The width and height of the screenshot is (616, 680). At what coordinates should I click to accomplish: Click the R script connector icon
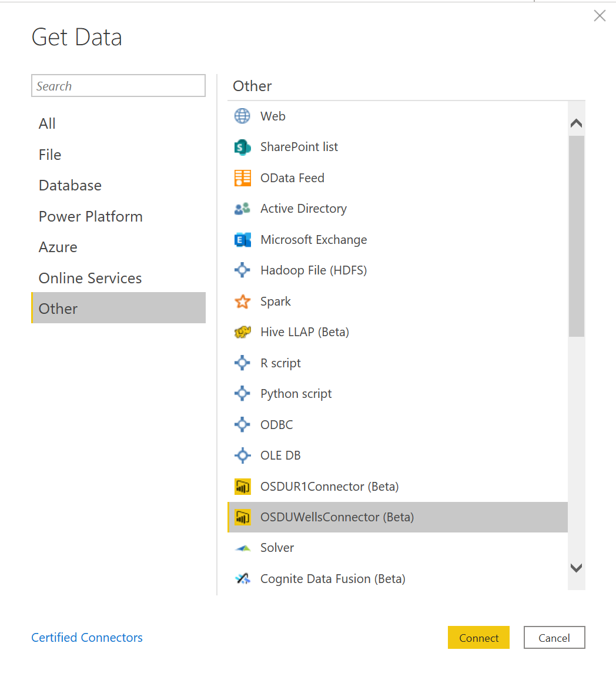point(242,363)
